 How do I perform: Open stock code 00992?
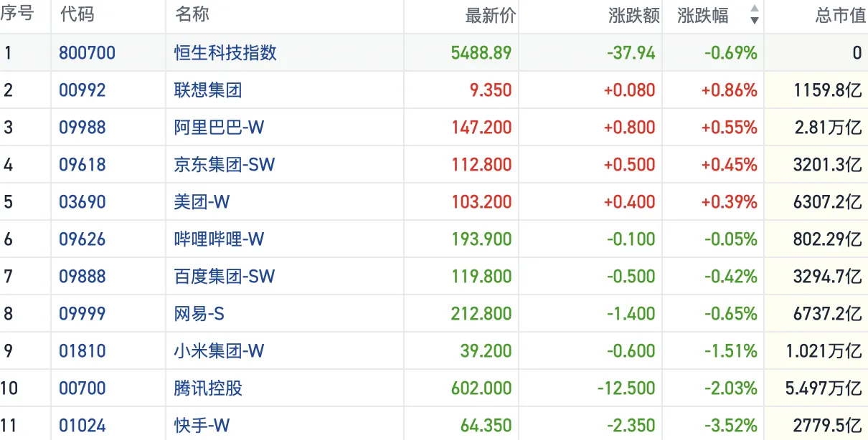point(82,90)
